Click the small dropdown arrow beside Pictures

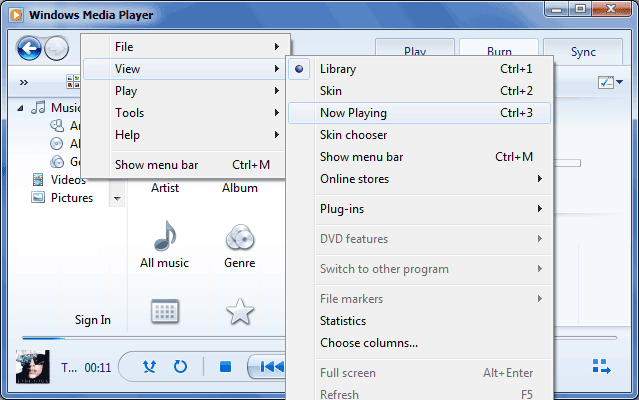[117, 198]
